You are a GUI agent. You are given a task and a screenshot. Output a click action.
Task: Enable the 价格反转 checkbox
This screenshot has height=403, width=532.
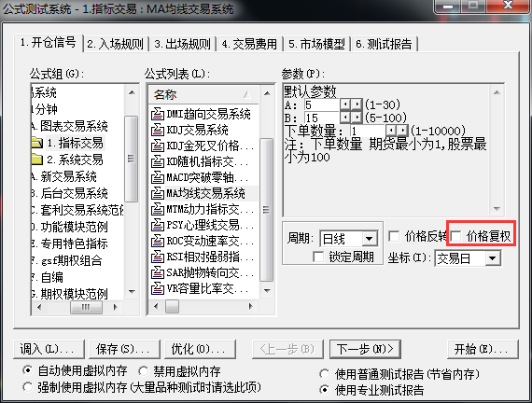(x=394, y=236)
